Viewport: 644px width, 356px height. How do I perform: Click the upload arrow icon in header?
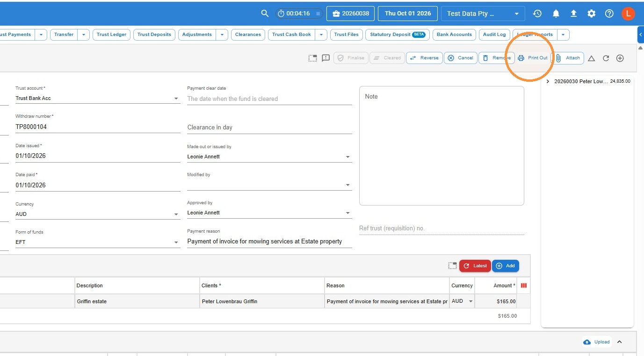pos(573,14)
